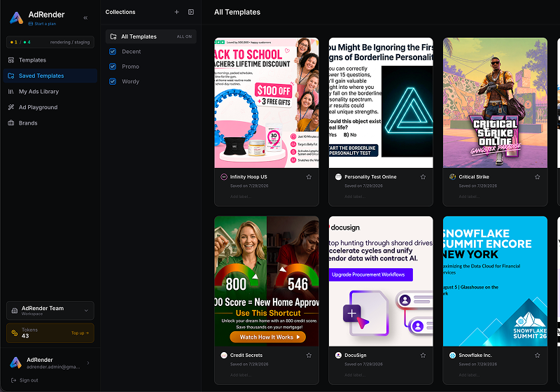Navigate to Brands

(x=50, y=122)
